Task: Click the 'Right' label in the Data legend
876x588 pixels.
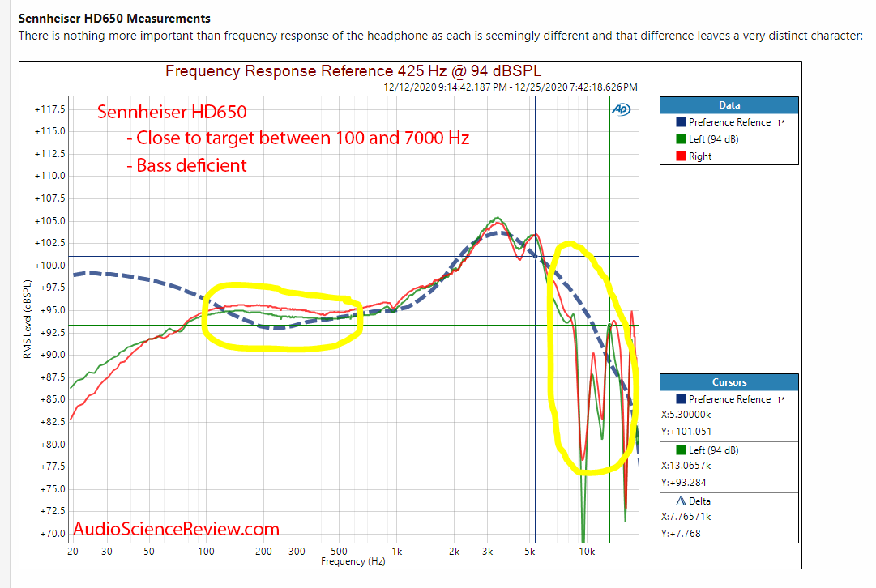Action: (699, 156)
